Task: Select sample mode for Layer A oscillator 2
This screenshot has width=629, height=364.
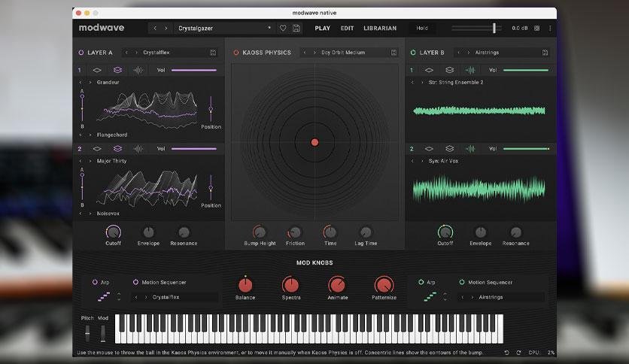Action: click(138, 149)
